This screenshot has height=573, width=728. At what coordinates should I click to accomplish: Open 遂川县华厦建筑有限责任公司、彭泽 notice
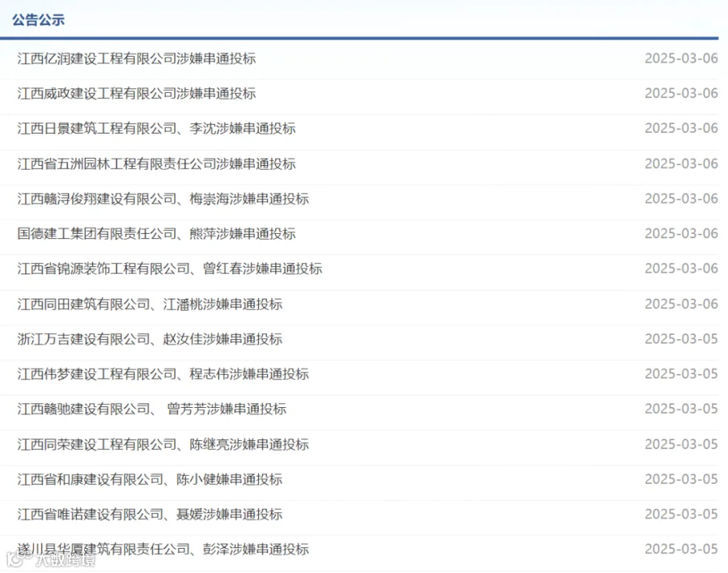163,550
